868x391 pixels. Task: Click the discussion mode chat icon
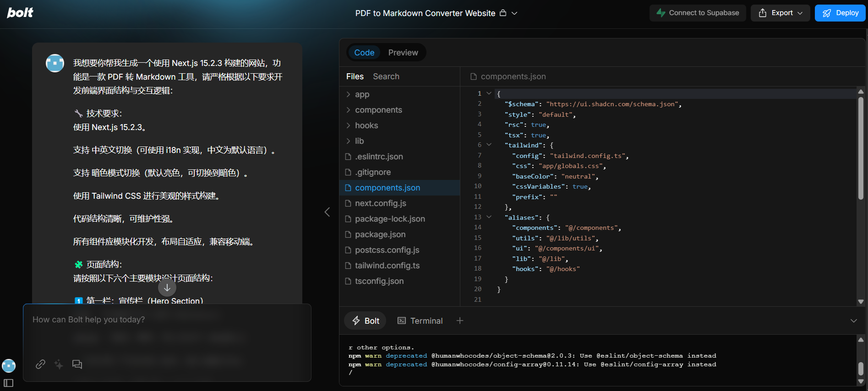pos(77,364)
